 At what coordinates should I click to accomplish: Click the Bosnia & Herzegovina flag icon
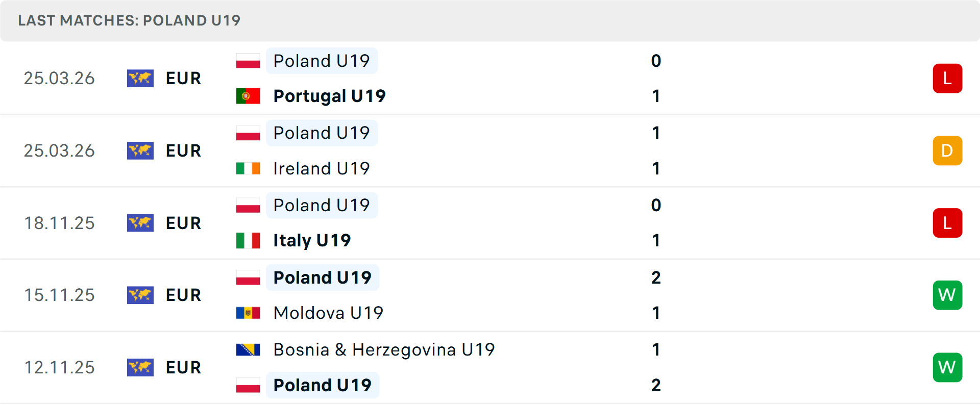(x=248, y=349)
